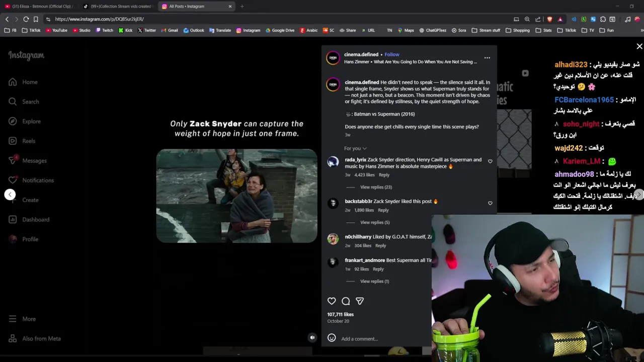The width and height of the screenshot is (644, 362).
Task: Close the All Posts Instagram tab
Action: point(230,7)
